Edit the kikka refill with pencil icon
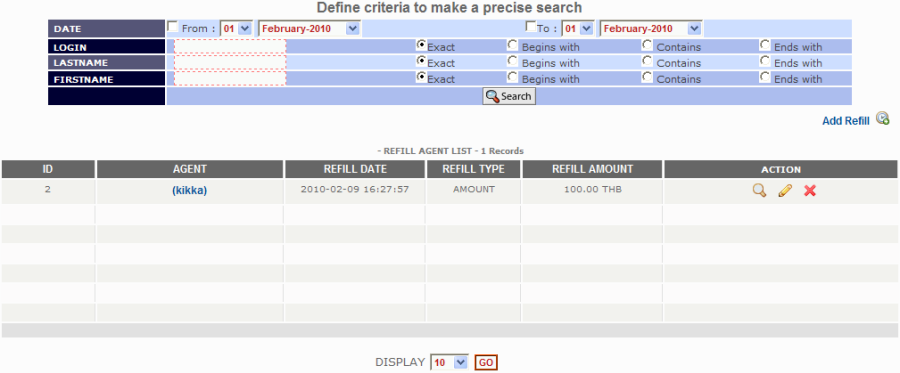This screenshot has width=900, height=373. point(785,191)
